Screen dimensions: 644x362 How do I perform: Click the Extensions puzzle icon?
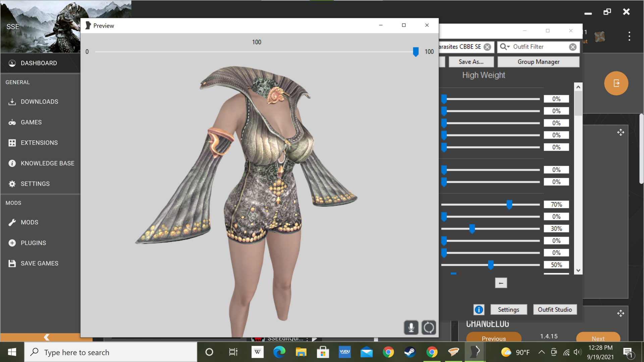[12, 143]
